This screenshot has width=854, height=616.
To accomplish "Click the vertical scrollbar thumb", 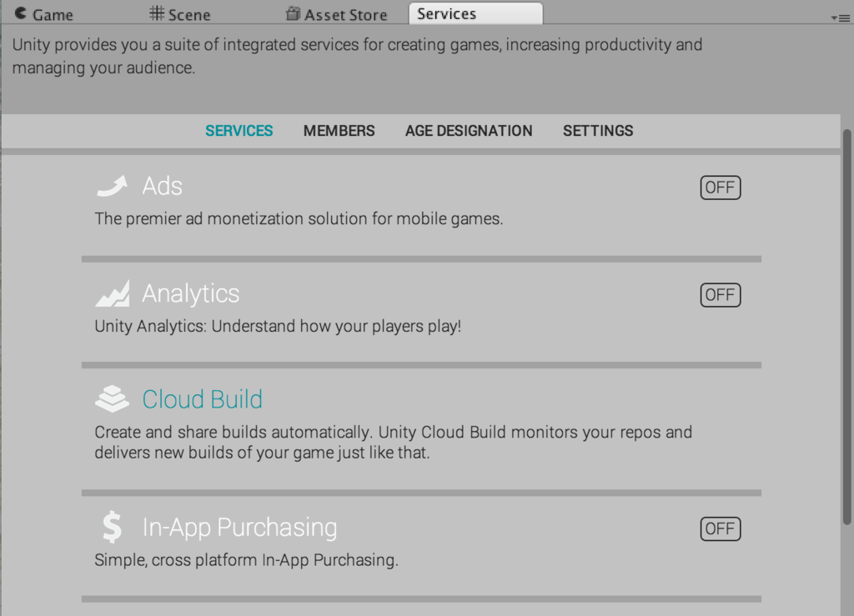I will click(x=847, y=327).
